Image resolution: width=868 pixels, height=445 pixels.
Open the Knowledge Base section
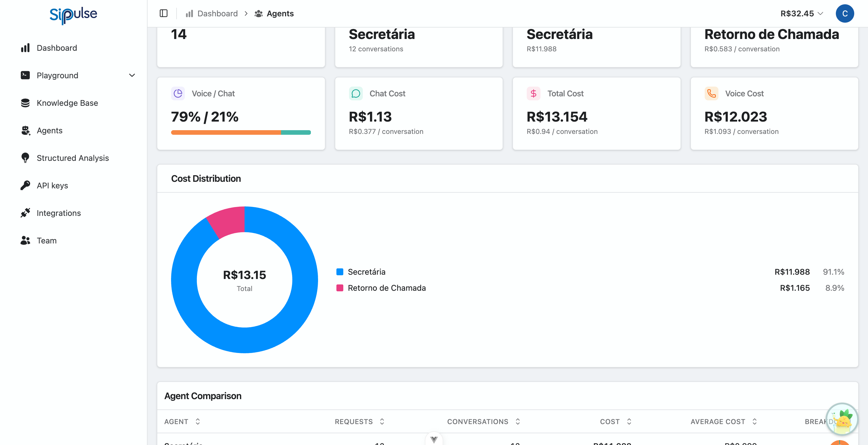point(67,103)
